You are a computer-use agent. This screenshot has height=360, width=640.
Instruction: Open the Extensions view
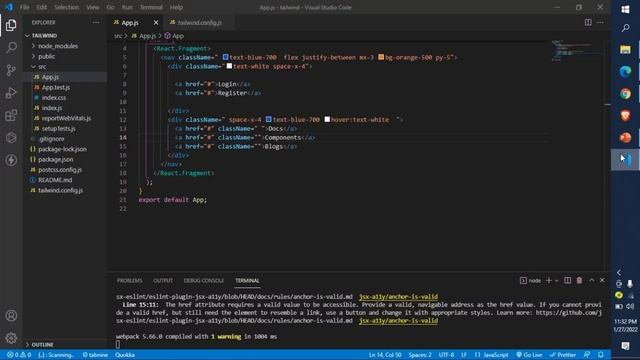pos(11,116)
